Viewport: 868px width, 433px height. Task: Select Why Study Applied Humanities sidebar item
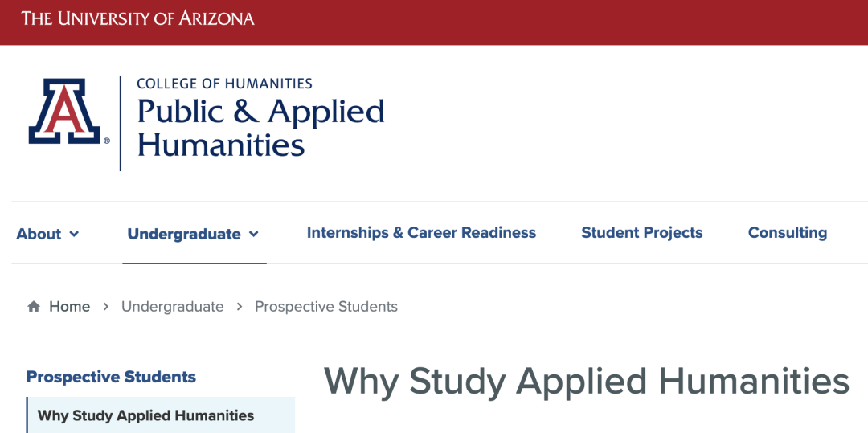click(x=145, y=415)
